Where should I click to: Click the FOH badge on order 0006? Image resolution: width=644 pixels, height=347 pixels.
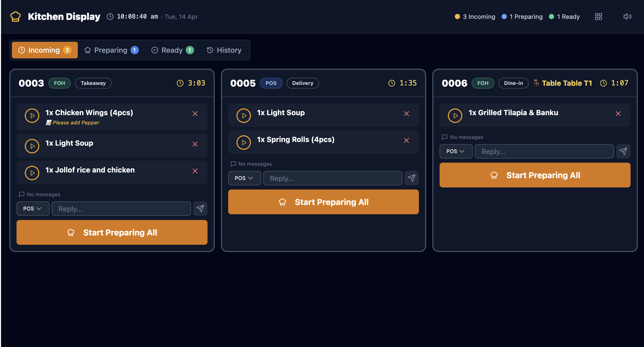click(483, 83)
